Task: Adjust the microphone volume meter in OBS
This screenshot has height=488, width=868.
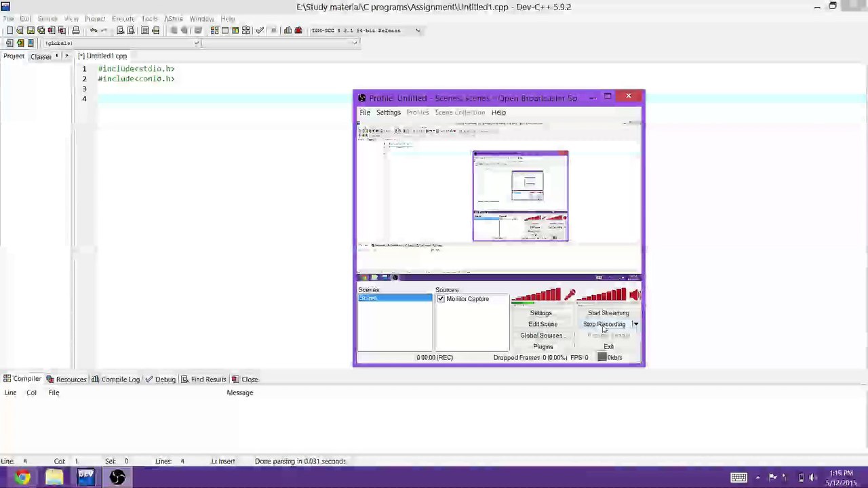Action: [x=536, y=296]
